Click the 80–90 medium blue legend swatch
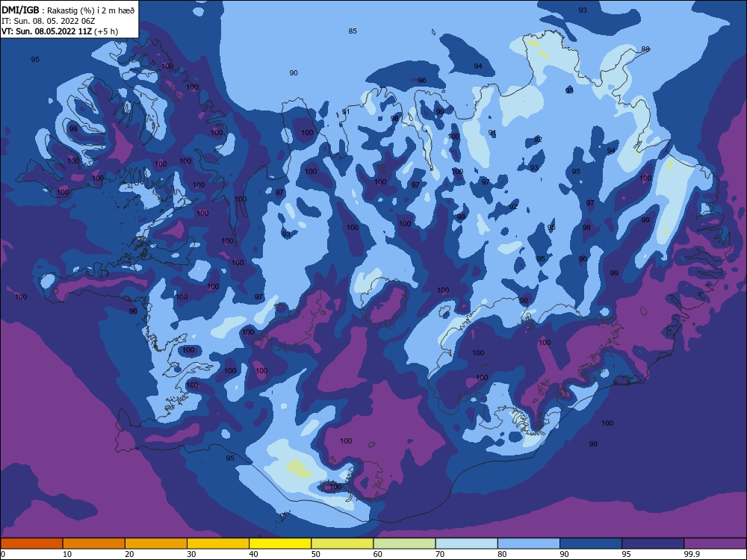This screenshot has width=747, height=560. point(529,544)
